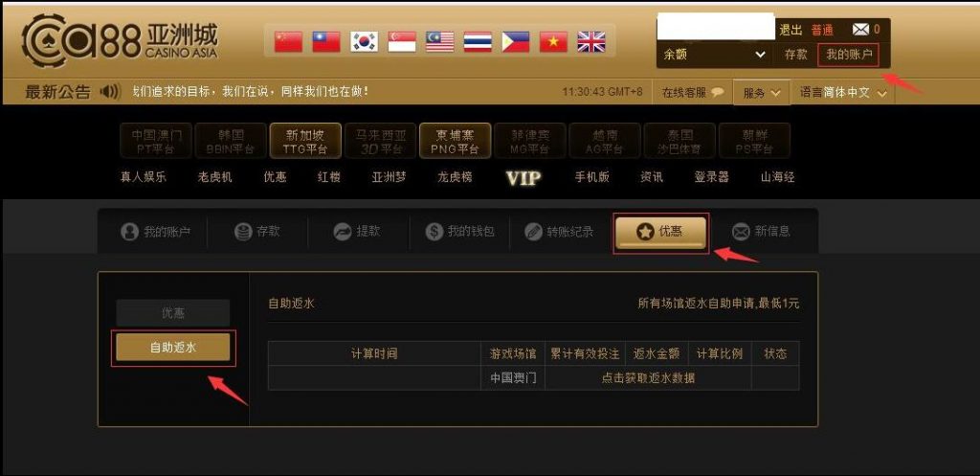The width and height of the screenshot is (980, 476).
Task: Select the United Kingdom flag icon
Action: tap(590, 42)
